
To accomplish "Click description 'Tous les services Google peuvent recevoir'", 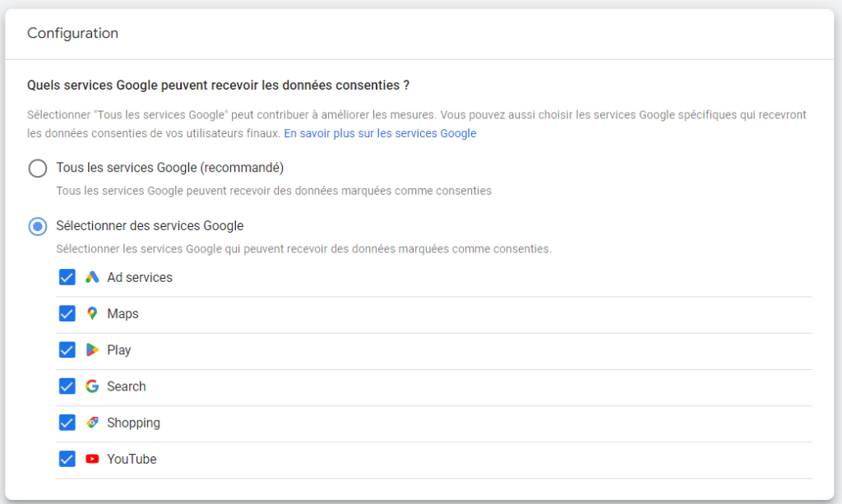I will [274, 191].
